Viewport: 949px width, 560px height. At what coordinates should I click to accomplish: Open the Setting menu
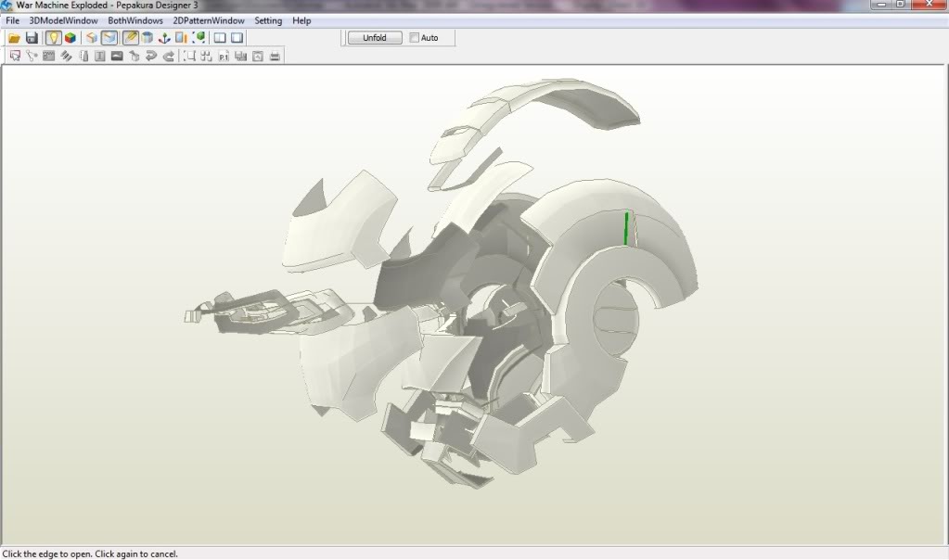pos(268,20)
